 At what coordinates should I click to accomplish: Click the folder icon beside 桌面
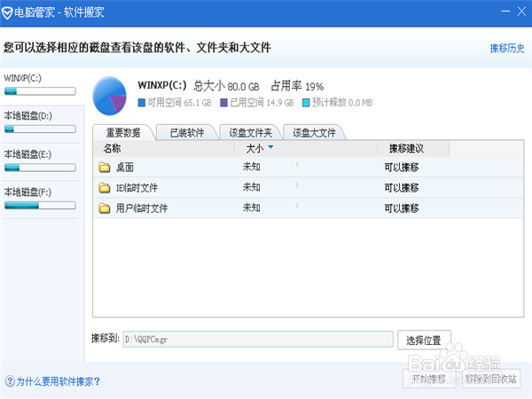tap(105, 167)
